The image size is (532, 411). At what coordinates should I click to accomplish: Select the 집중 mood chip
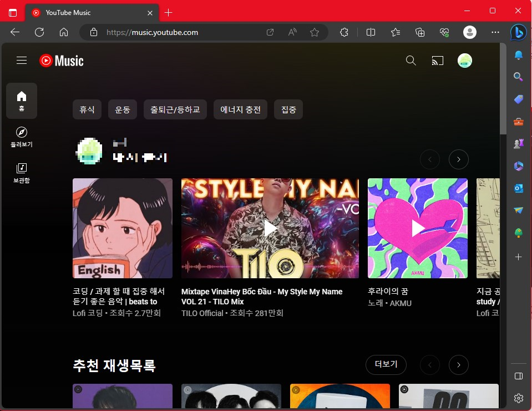point(288,109)
